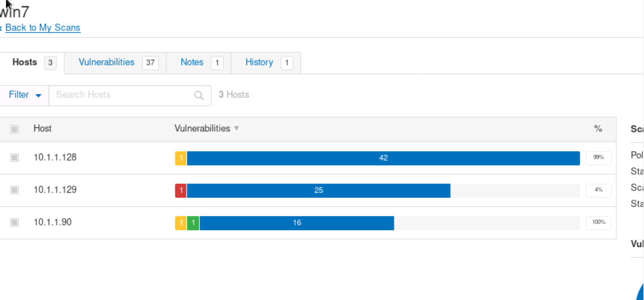Switch to the Vulnerabilities tab
Image resolution: width=644 pixels, height=300 pixels.
point(106,63)
